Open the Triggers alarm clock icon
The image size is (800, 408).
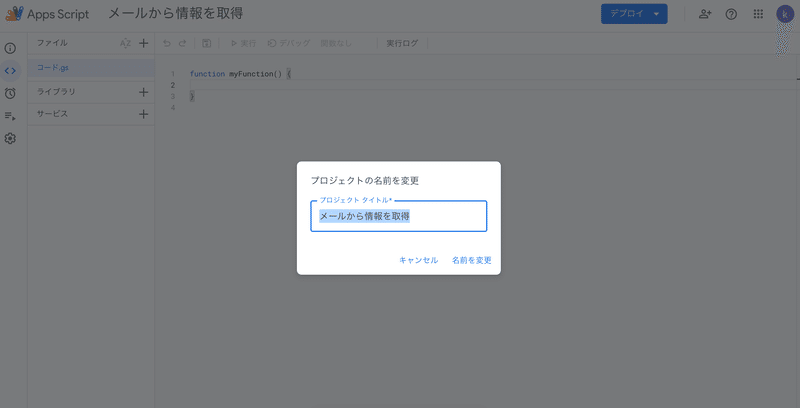(10, 93)
